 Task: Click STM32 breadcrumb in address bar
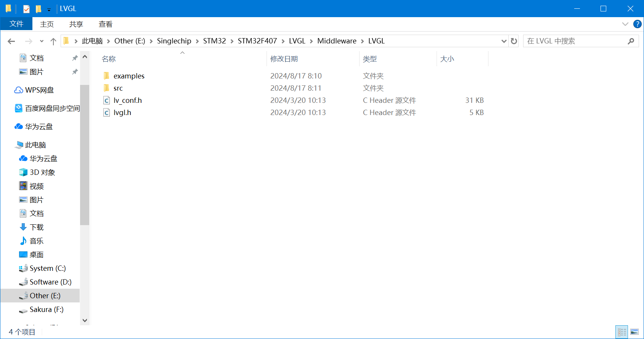tap(215, 41)
